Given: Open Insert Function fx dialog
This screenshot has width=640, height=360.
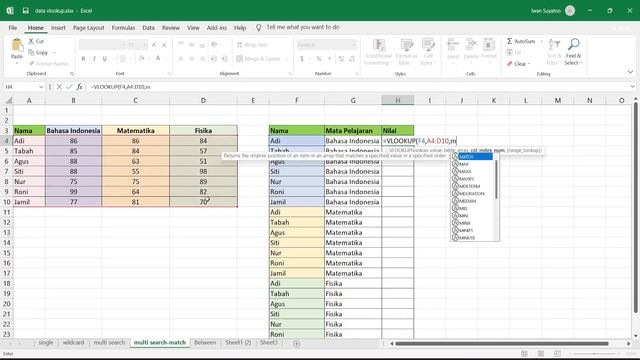Looking at the screenshot, I should tap(79, 87).
